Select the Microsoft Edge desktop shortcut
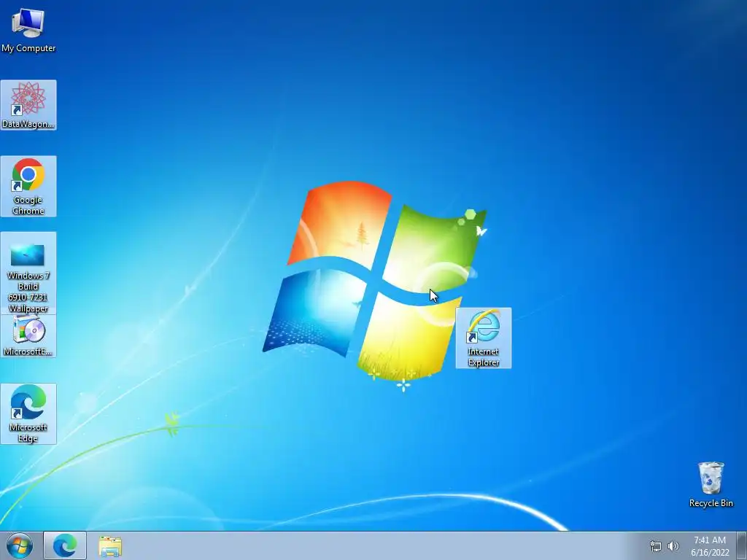The width and height of the screenshot is (747, 560). (28, 414)
